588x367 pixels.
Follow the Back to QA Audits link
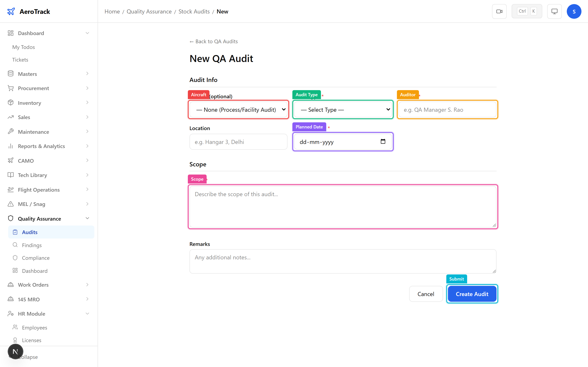pyautogui.click(x=213, y=41)
